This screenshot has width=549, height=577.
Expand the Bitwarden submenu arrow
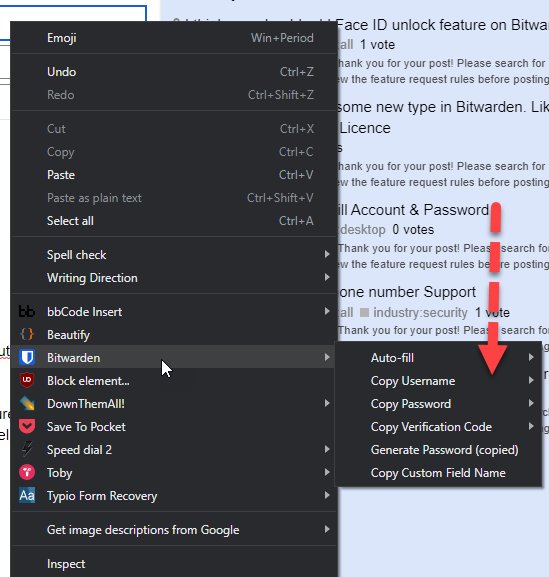[x=327, y=357]
